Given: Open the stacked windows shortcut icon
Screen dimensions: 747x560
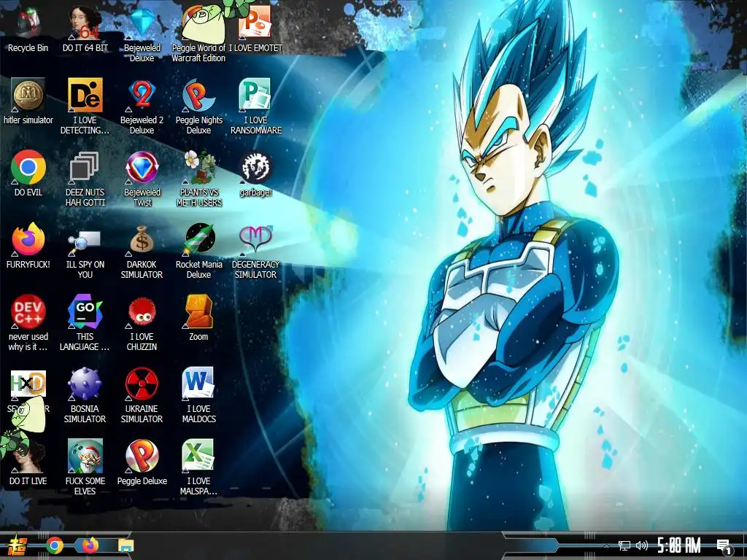Looking at the screenshot, I should pos(85,167).
